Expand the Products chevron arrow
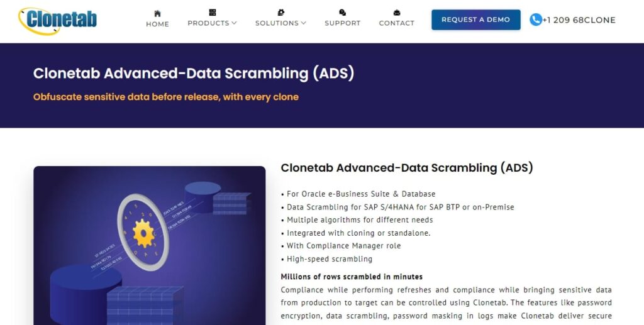644x325 pixels. (234, 23)
